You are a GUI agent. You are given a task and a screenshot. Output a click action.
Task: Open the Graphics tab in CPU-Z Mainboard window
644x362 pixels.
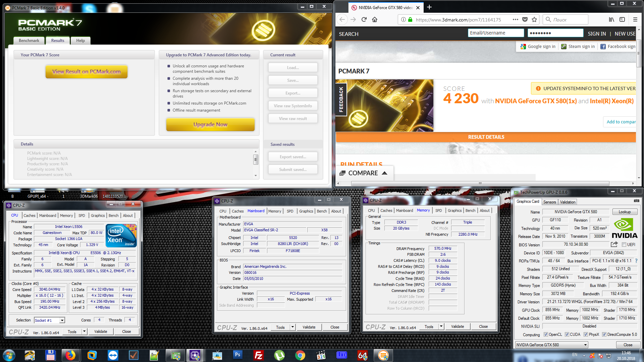pos(306,211)
